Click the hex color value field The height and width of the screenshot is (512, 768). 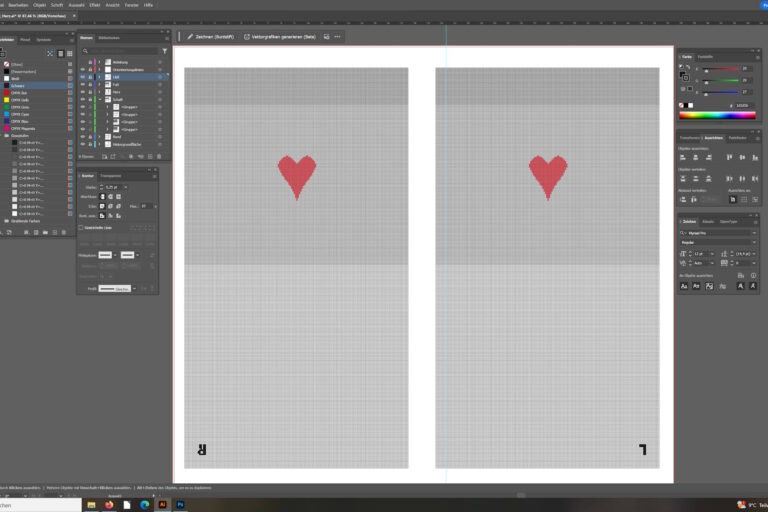[744, 105]
